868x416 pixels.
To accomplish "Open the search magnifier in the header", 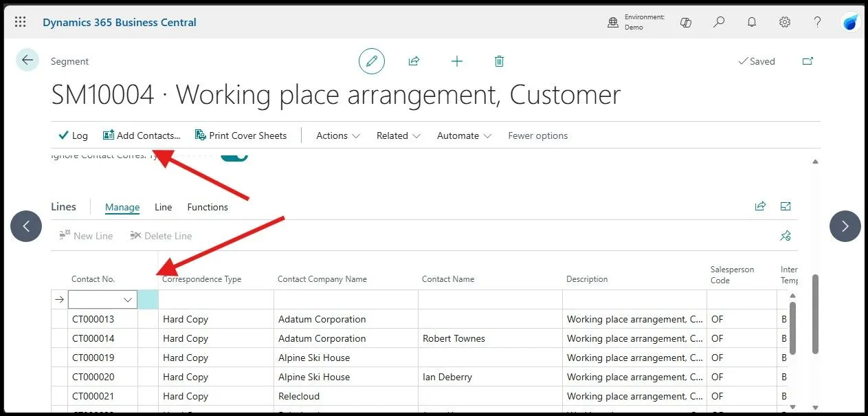I will [719, 22].
